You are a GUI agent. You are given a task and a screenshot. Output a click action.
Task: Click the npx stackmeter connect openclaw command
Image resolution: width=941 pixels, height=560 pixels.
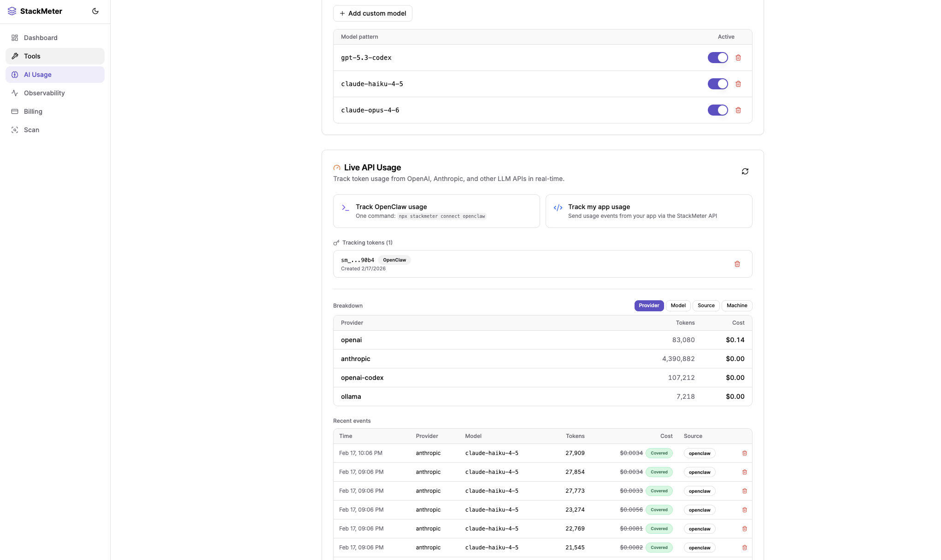(441, 216)
